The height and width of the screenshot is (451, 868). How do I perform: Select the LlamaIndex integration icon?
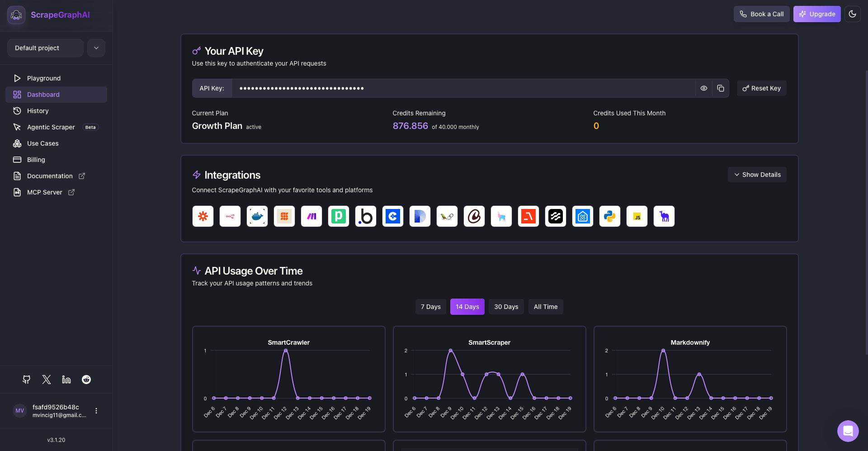[x=501, y=216]
